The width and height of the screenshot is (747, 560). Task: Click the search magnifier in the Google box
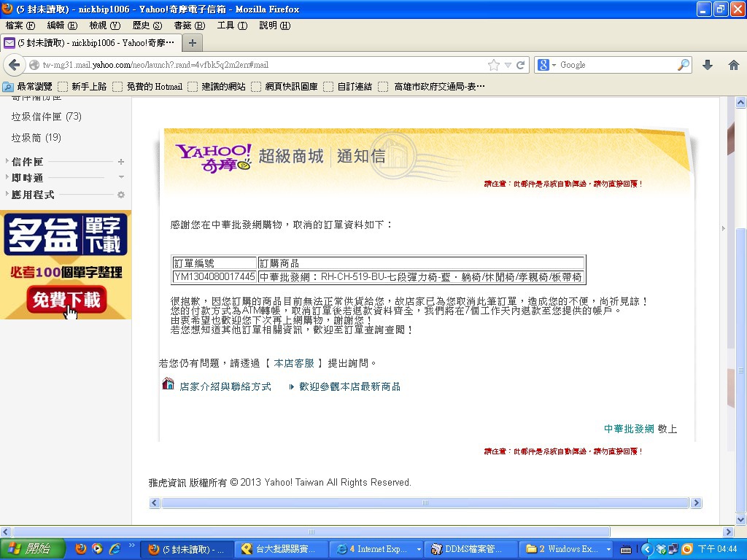tap(684, 65)
